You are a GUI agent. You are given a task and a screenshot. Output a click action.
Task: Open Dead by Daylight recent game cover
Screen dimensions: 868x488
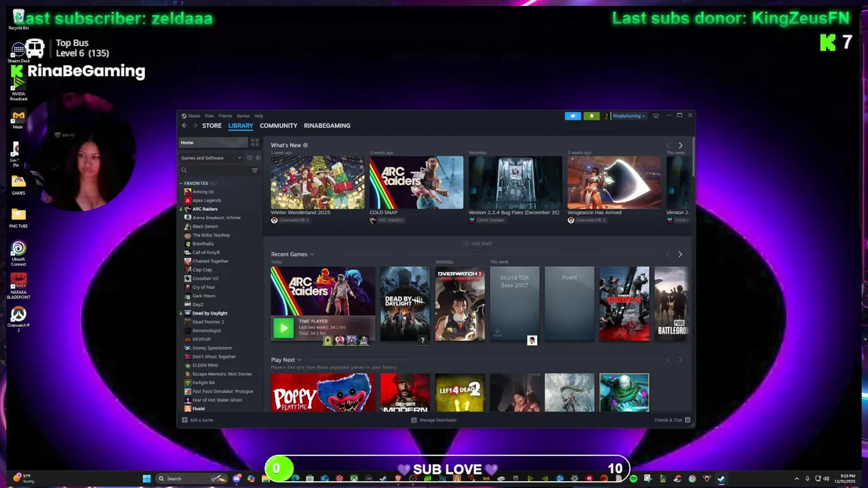pos(405,303)
